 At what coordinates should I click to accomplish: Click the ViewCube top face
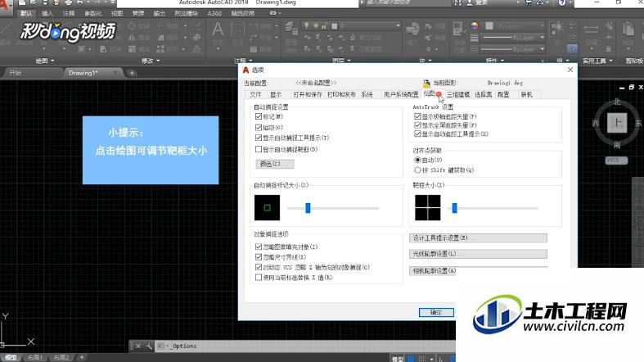[x=617, y=123]
